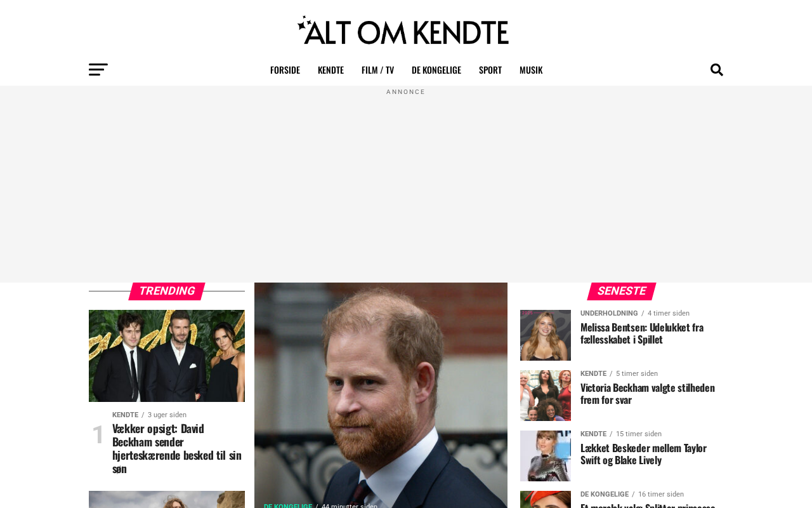Open Melissa Bentsen article thumbnail
The width and height of the screenshot is (812, 508).
click(x=546, y=335)
